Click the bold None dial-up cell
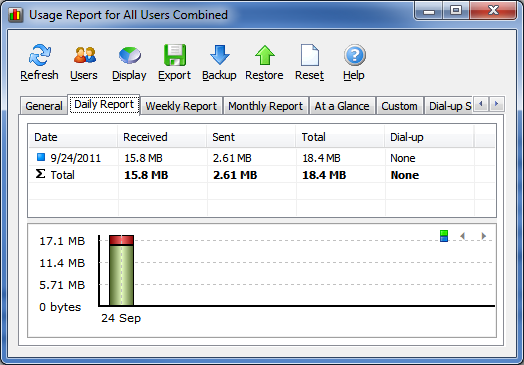Image resolution: width=524 pixels, height=365 pixels. pos(405,175)
